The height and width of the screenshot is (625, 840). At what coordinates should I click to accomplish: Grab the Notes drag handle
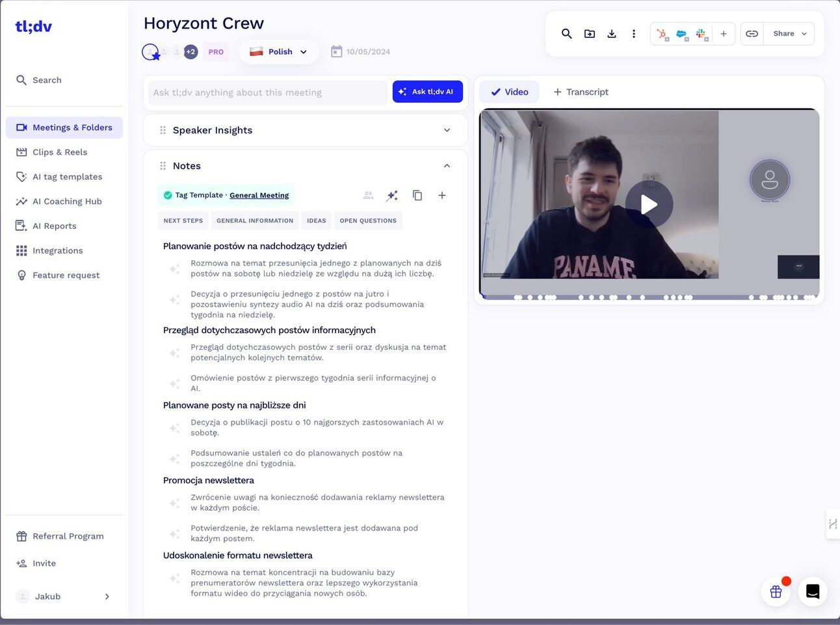(x=163, y=166)
